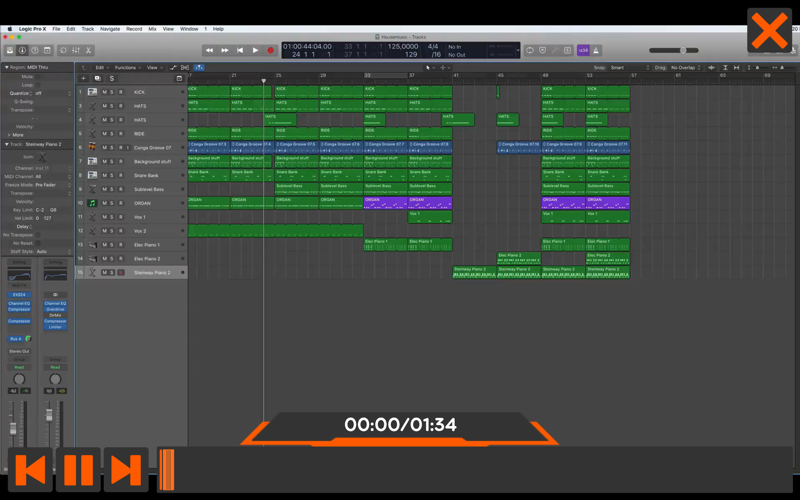Open the Editors scissors icon
This screenshot has width=800, height=500.
88,50
